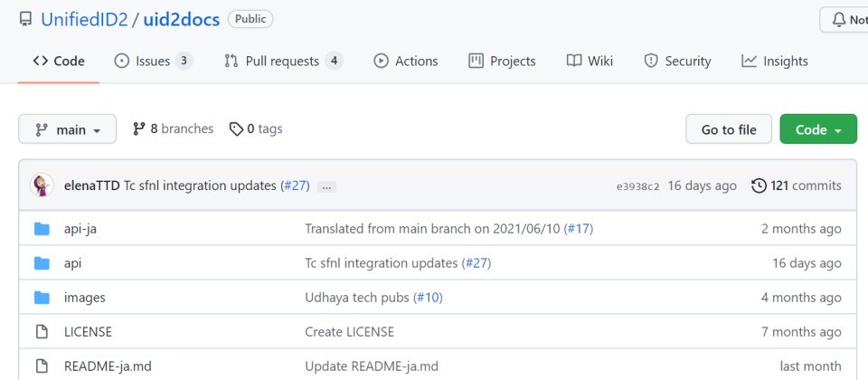Screen dimensions: 868x380
Task: Click the Issues count badge 3
Action: (184, 61)
